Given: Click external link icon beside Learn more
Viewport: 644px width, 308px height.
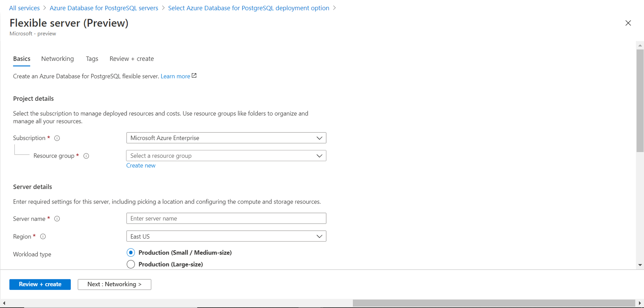Looking at the screenshot, I should click(194, 76).
